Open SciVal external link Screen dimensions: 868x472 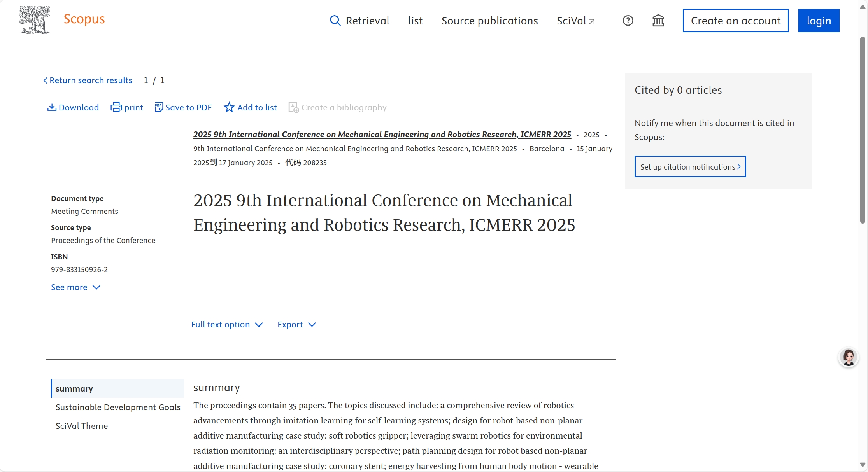575,21
